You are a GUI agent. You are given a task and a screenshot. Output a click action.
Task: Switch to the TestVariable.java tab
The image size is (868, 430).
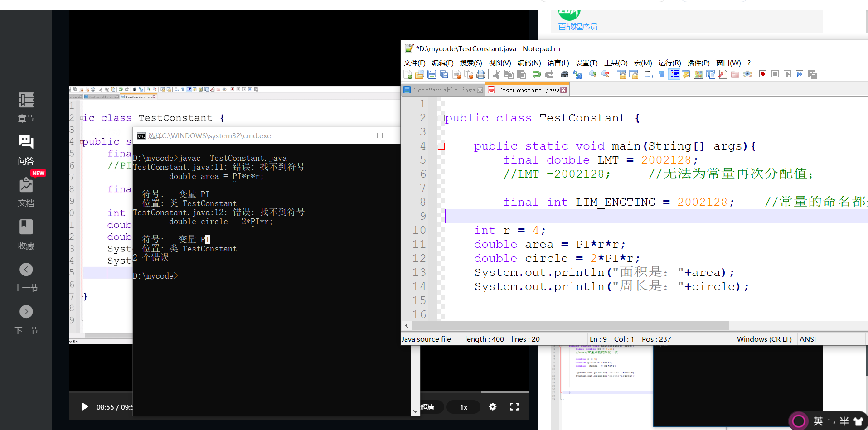coord(443,90)
